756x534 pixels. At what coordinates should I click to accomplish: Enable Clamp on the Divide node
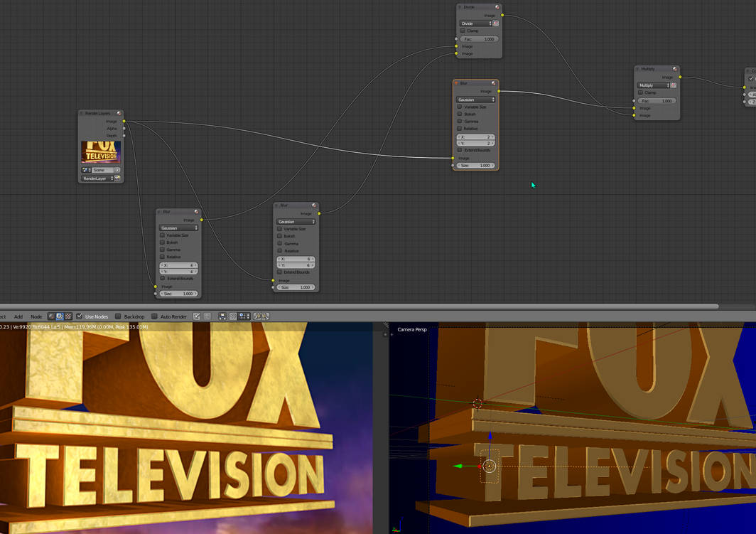(463, 31)
